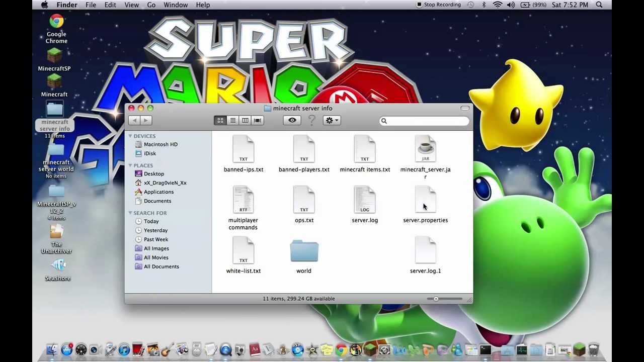644x362 pixels.
Task: Open Terminal from the Dock
Action: pyautogui.click(x=486, y=349)
